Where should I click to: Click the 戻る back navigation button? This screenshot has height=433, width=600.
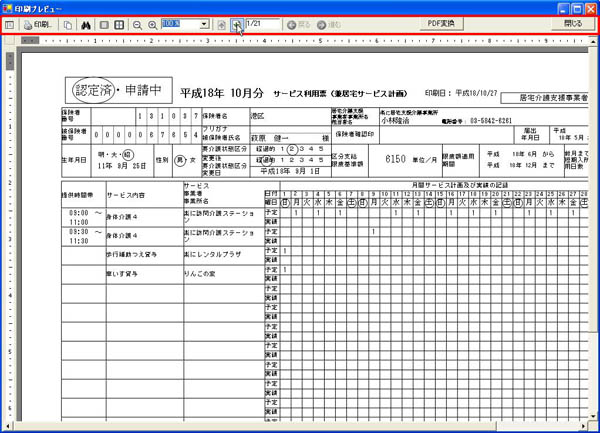(x=299, y=25)
